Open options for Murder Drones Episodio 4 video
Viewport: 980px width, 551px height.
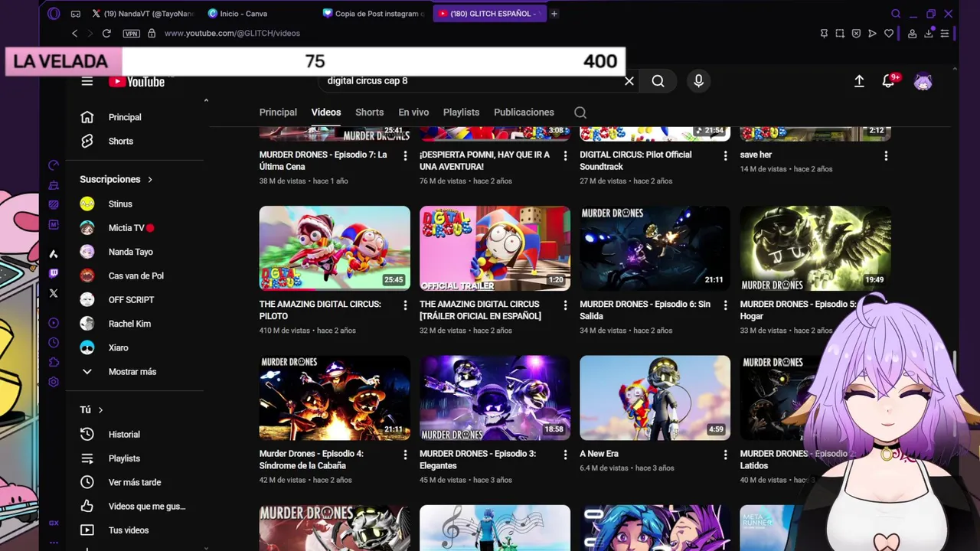(x=405, y=455)
